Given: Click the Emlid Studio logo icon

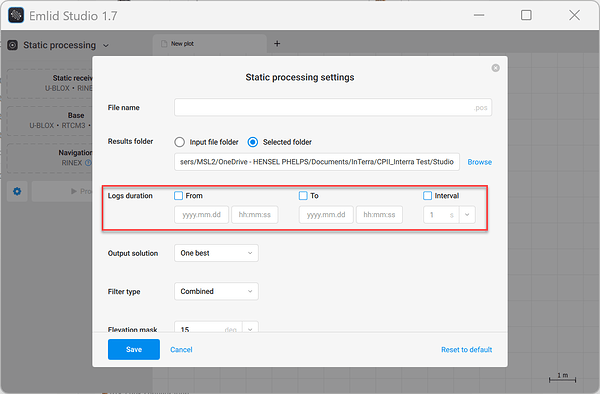Looking at the screenshot, I should coord(16,16).
